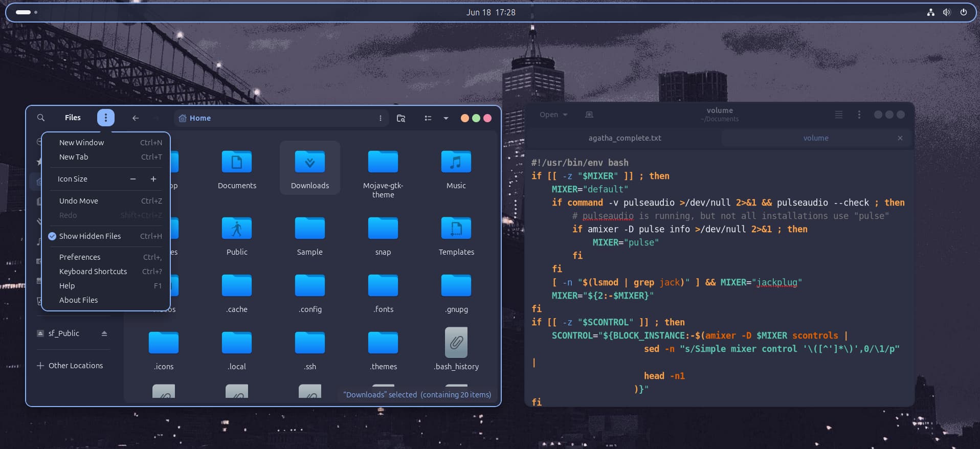Switch Files to list view
Image resolution: width=980 pixels, height=449 pixels.
[x=428, y=118]
